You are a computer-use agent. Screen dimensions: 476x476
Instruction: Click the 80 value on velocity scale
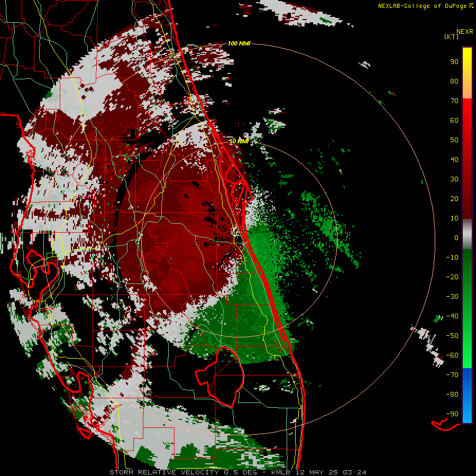point(454,81)
